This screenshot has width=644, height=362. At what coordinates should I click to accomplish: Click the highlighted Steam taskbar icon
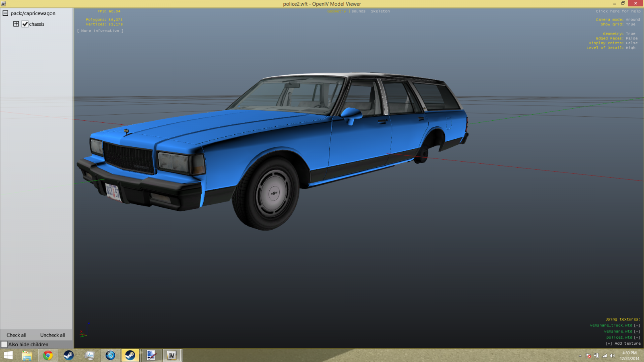[x=130, y=355]
